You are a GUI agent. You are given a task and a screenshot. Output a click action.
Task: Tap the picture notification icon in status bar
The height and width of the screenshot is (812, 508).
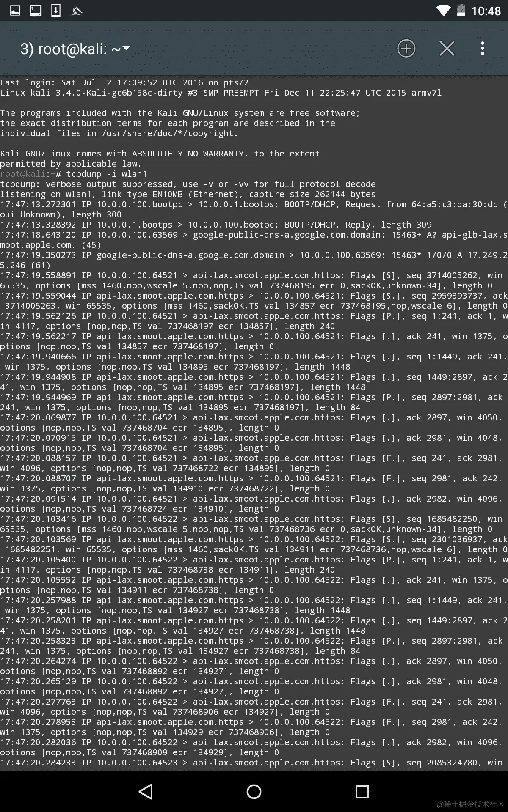click(15, 11)
